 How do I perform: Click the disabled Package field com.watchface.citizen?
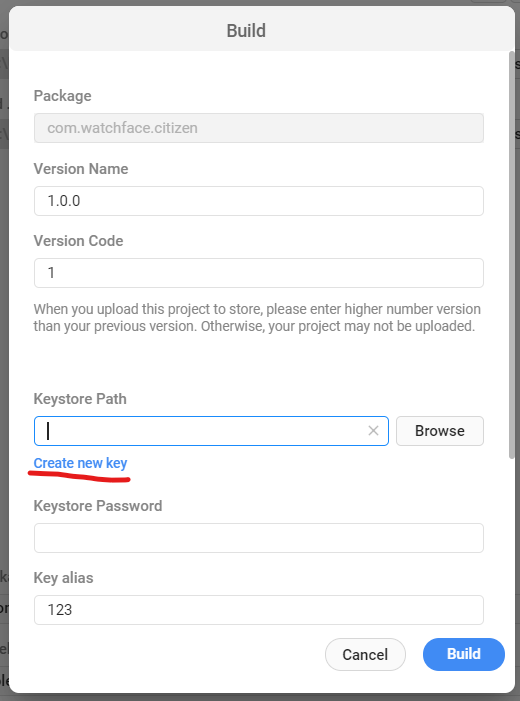[x=258, y=128]
